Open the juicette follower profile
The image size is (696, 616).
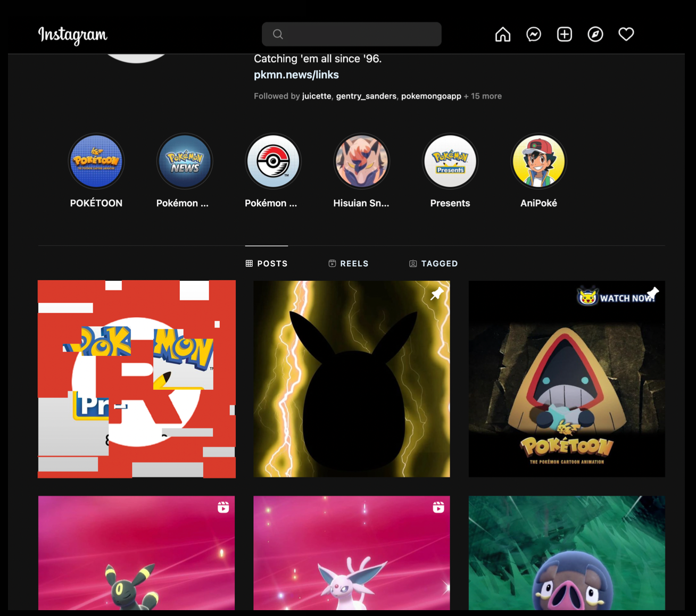tap(317, 96)
